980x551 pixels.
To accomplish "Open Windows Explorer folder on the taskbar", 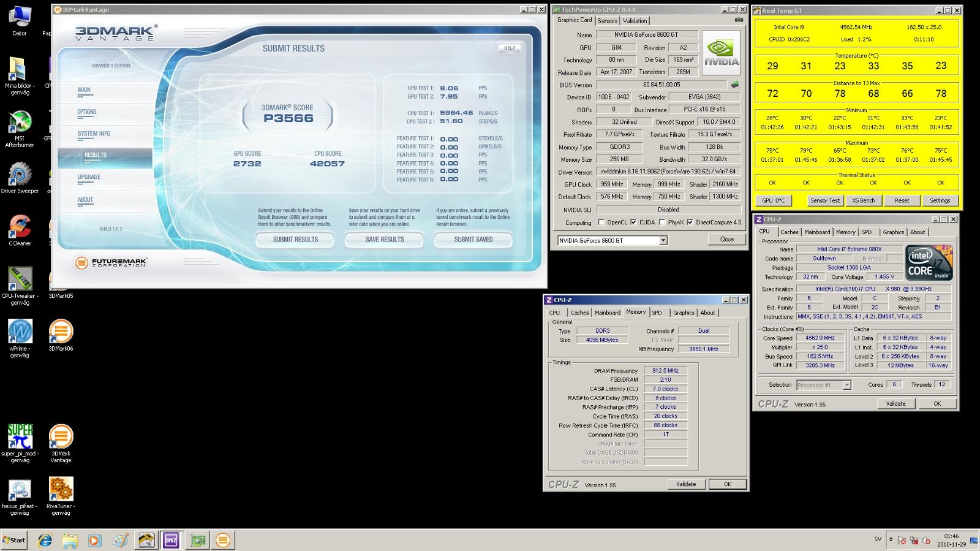I will pyautogui.click(x=70, y=540).
